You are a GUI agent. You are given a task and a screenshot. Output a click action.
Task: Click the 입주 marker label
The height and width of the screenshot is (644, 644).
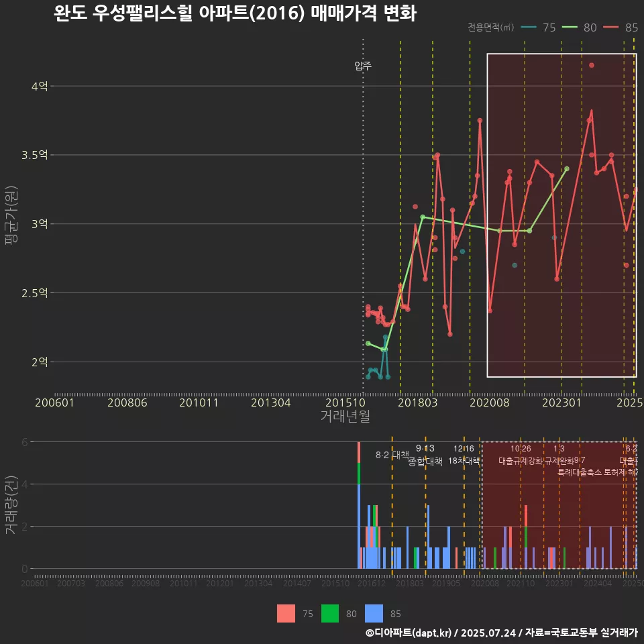click(x=363, y=66)
